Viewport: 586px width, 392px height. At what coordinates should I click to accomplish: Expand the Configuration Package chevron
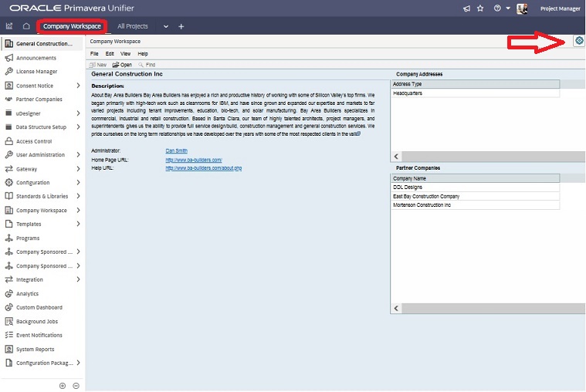click(x=78, y=363)
